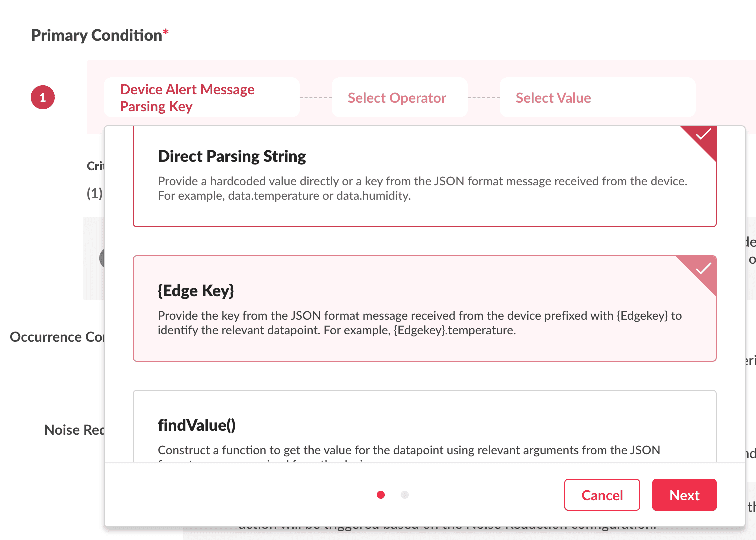
Task: Click the Edge Key description text
Action: 420,323
